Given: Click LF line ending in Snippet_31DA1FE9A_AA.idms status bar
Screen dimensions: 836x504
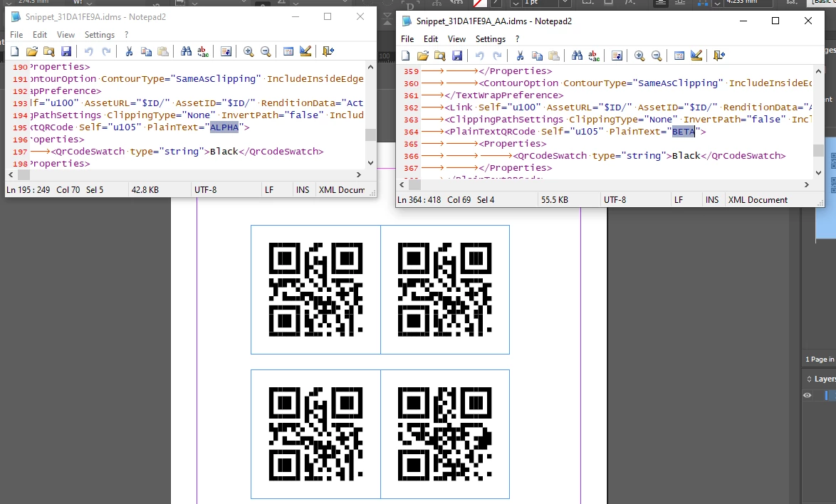Looking at the screenshot, I should [679, 200].
